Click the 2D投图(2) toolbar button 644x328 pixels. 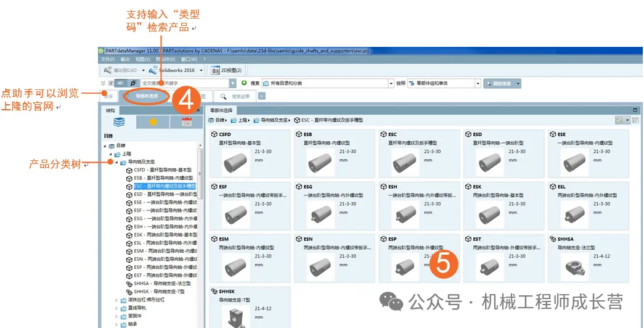(226, 70)
